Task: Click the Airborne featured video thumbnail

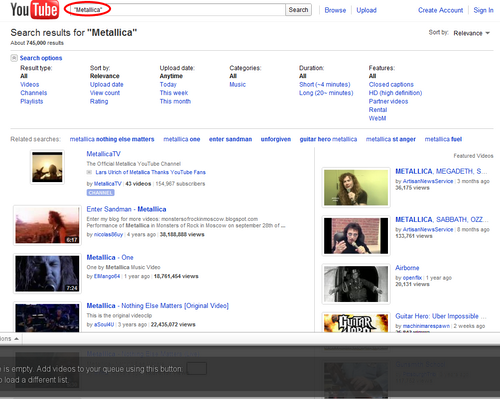Action: [356, 284]
